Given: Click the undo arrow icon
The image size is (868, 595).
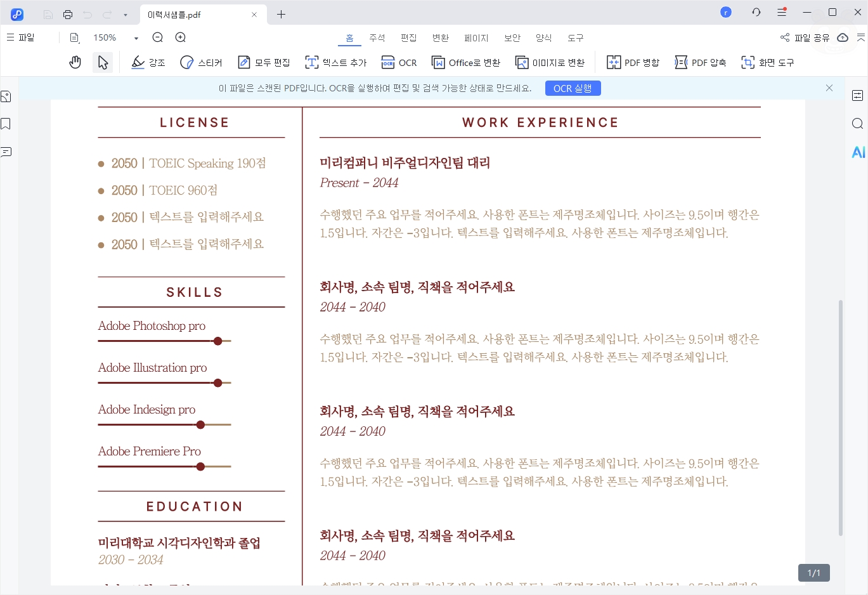Looking at the screenshot, I should [87, 14].
